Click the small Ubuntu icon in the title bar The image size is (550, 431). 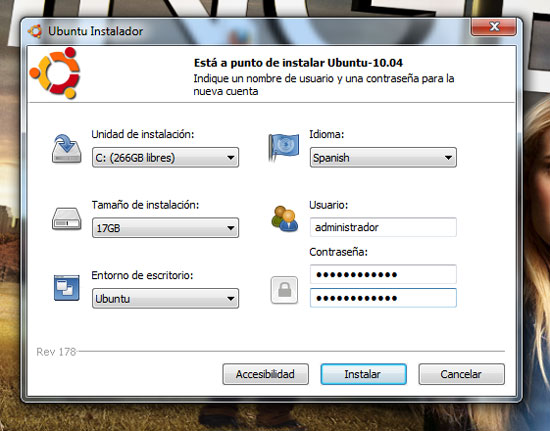point(35,31)
